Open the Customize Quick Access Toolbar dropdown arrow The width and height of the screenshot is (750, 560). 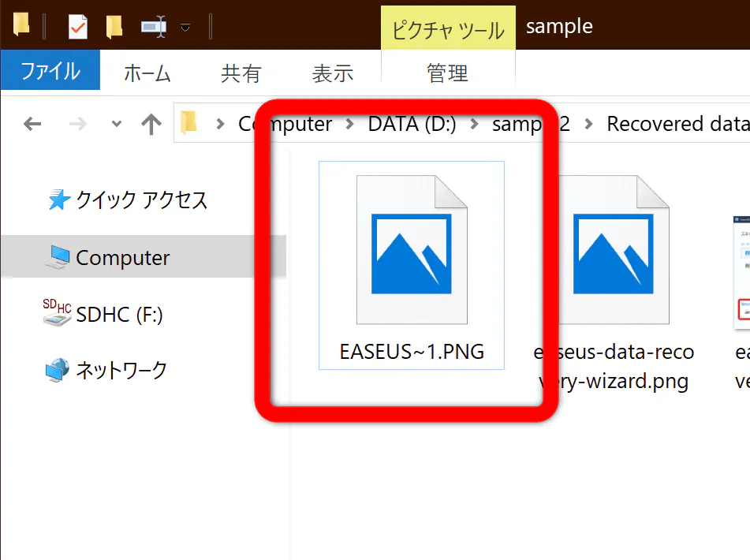[185, 28]
